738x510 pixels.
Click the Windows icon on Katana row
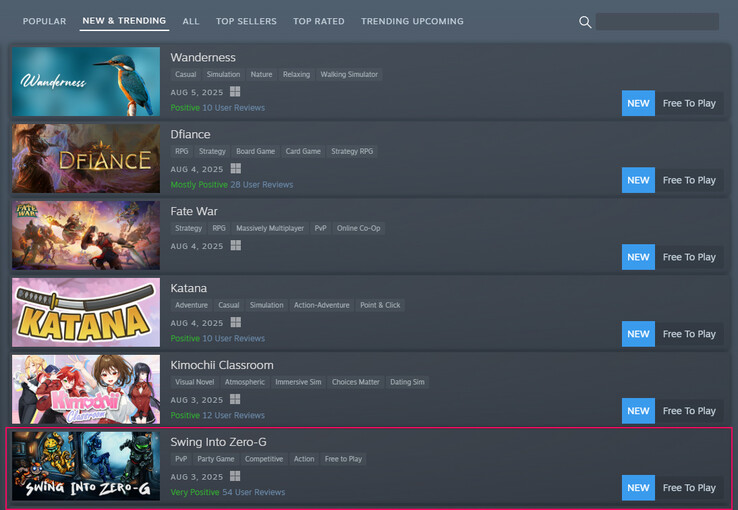coord(236,323)
